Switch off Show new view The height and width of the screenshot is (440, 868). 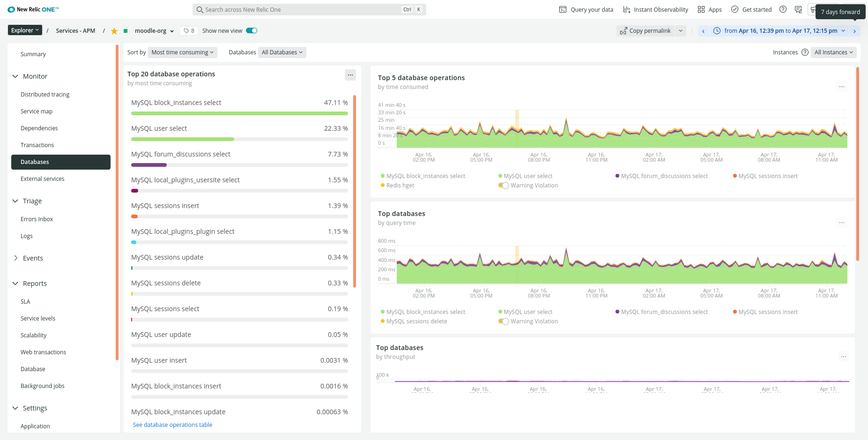[x=252, y=31]
